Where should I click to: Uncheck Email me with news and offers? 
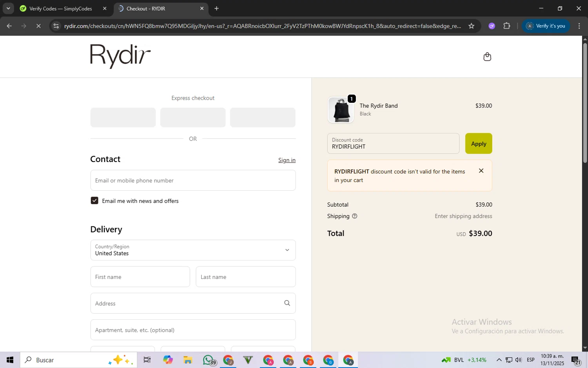tap(94, 200)
